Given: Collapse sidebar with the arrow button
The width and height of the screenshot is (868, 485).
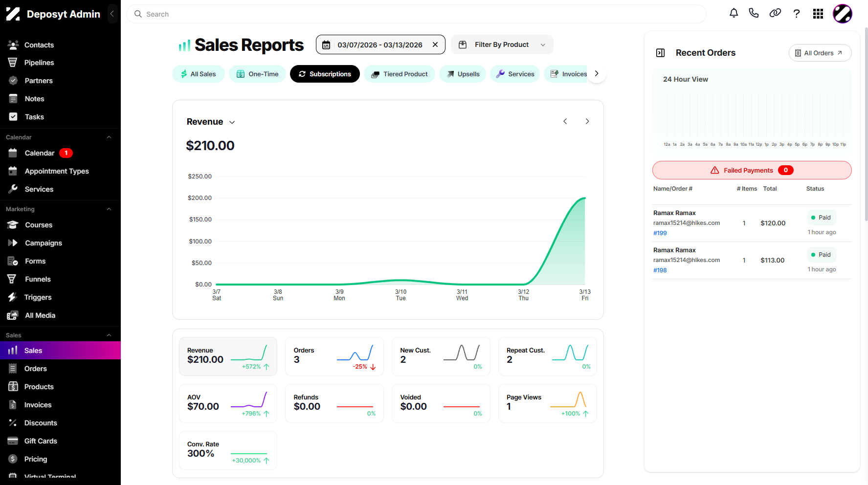Looking at the screenshot, I should 112,14.
